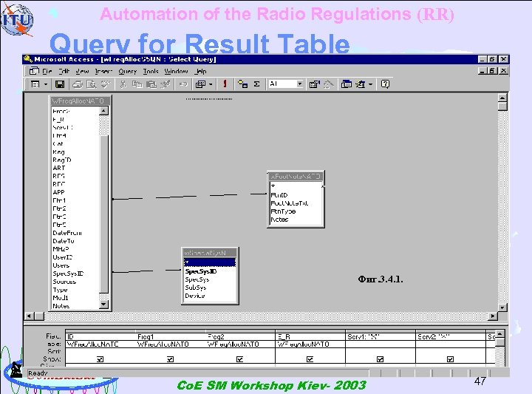
Task: Expand the Query Type dropdown arrow
Action: coord(211,84)
